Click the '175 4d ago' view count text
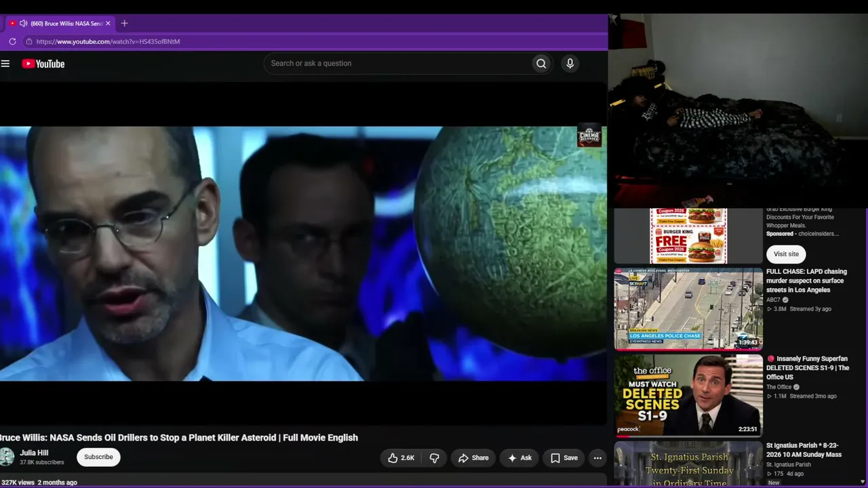Screen dimensions: 868x488 (785, 473)
